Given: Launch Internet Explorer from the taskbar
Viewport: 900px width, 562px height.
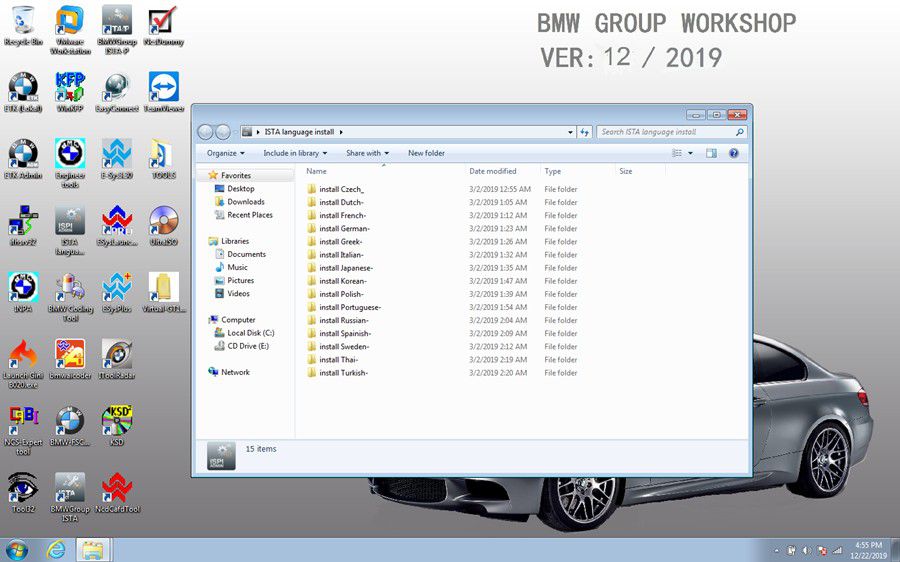Looking at the screenshot, I should (x=56, y=550).
